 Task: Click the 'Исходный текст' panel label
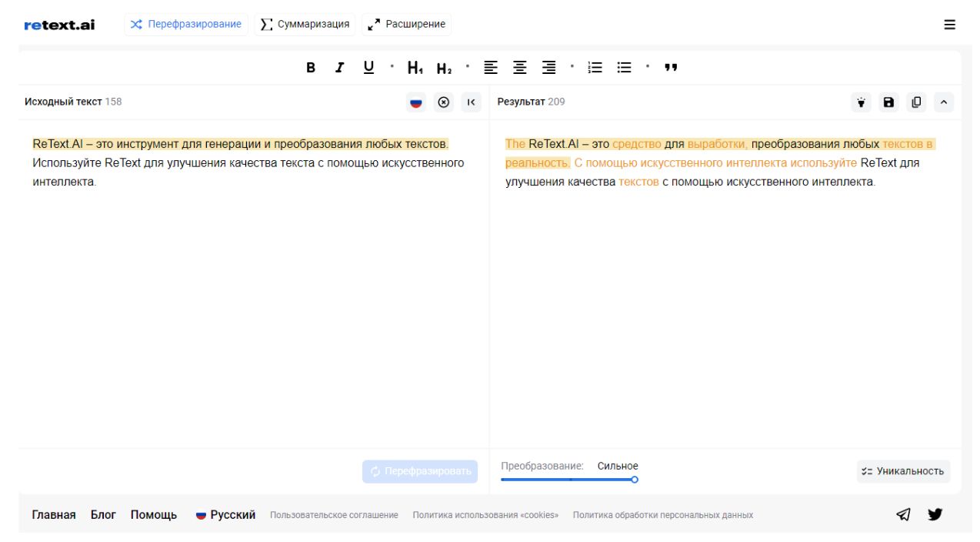[x=63, y=102]
